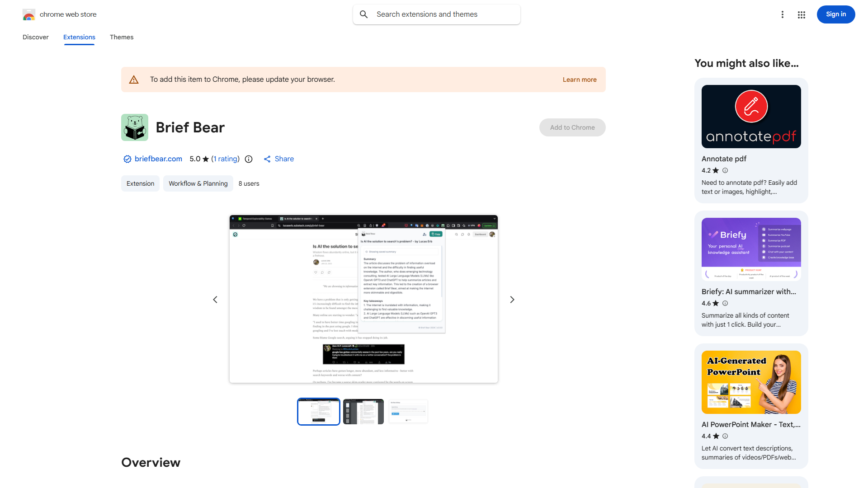Click the verified publisher badge

pos(127,159)
